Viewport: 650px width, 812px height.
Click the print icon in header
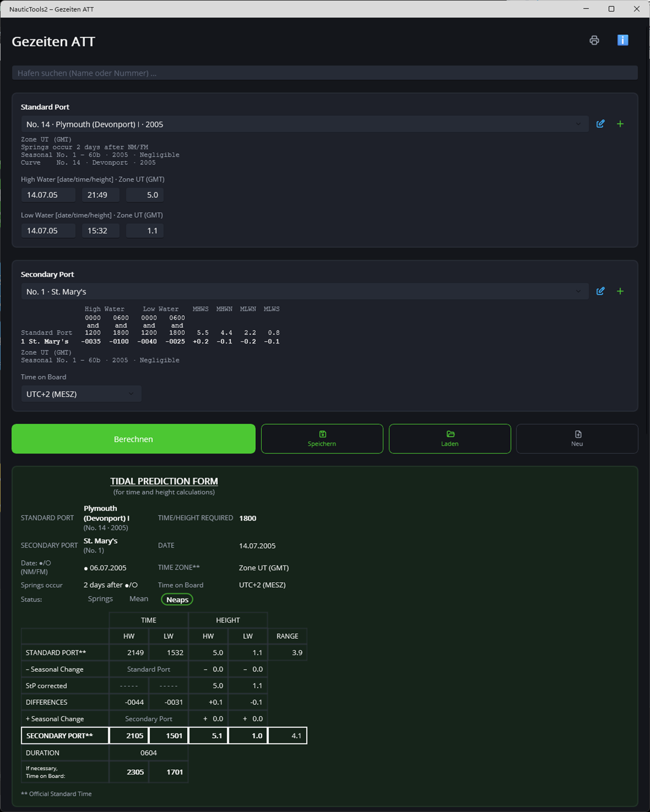click(594, 40)
